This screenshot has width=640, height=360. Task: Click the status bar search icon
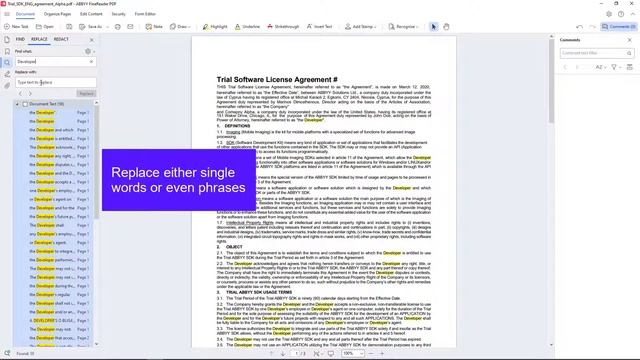pos(7,353)
